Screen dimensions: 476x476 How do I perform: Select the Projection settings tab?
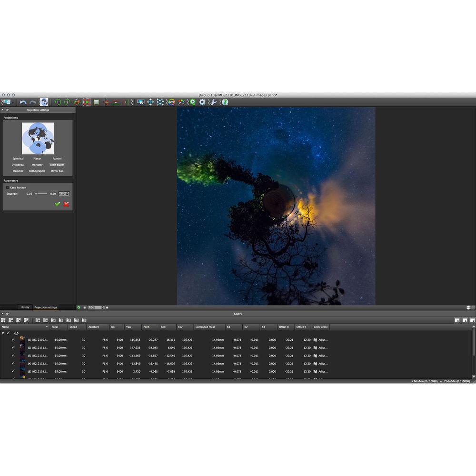(46, 307)
